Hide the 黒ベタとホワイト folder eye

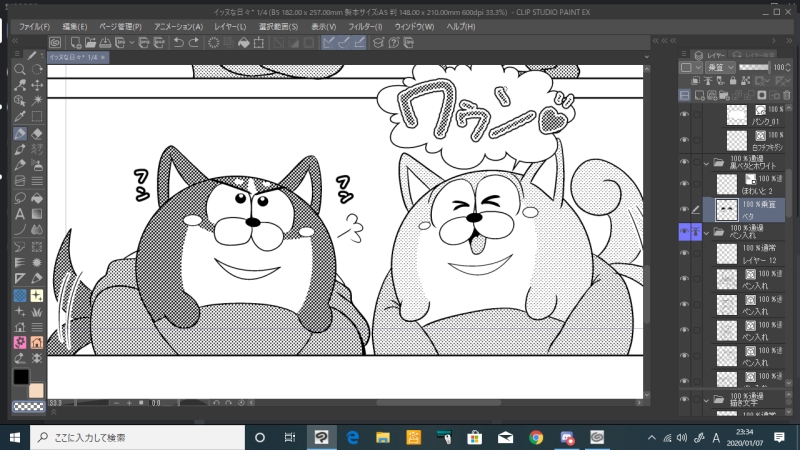click(x=684, y=162)
